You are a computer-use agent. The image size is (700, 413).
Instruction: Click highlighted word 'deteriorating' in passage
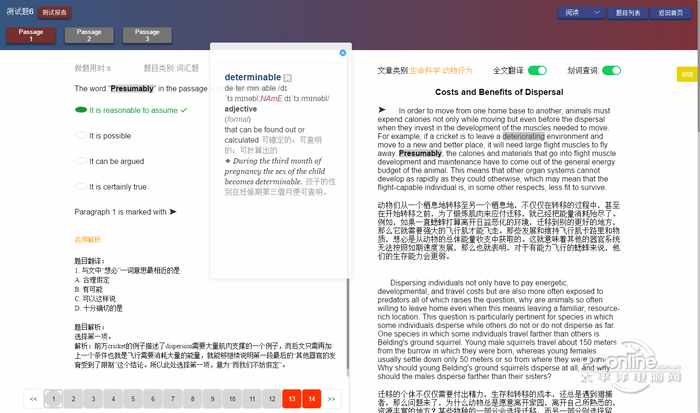coord(524,136)
